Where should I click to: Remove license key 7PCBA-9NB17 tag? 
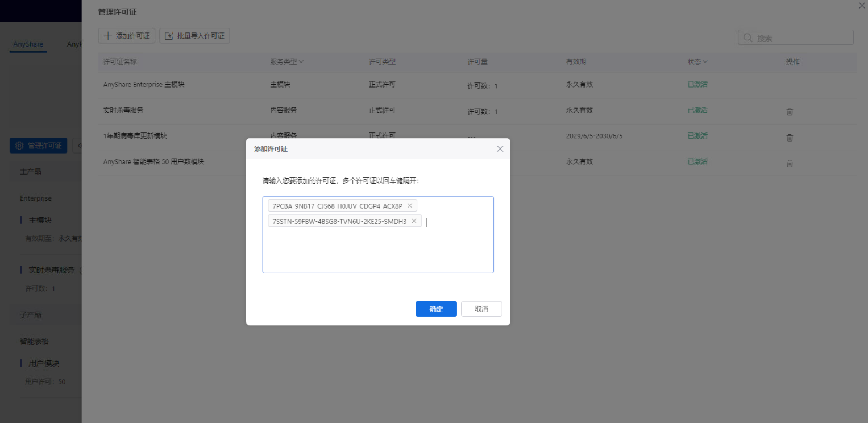pos(410,206)
